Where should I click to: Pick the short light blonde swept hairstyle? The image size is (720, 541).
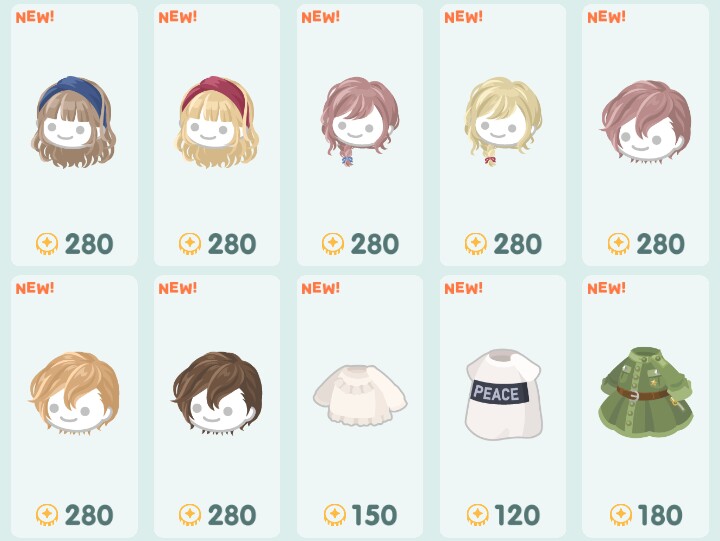[74, 393]
